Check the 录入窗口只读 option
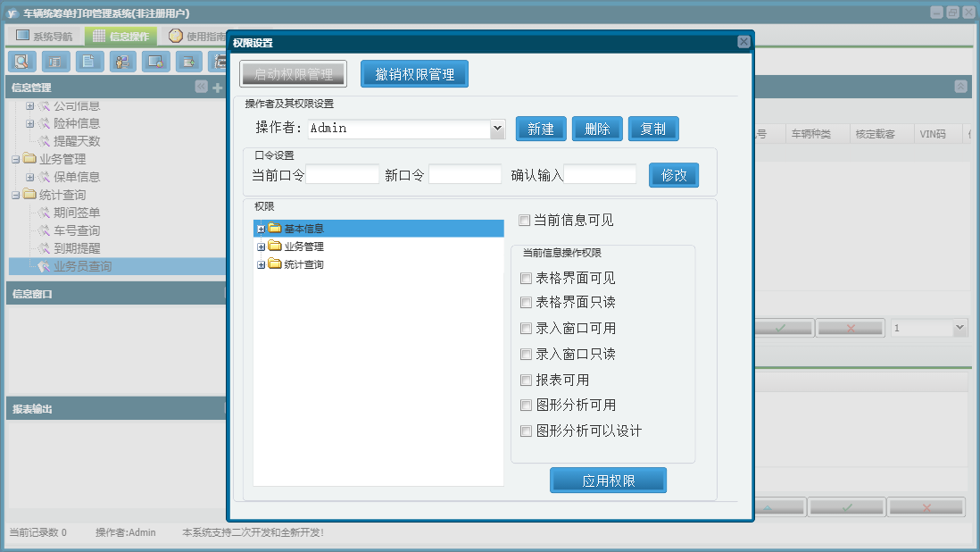The image size is (980, 552). [x=527, y=355]
